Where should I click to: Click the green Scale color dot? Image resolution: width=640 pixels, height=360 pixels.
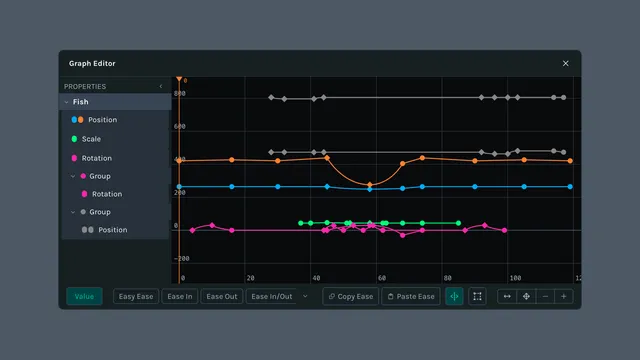point(74,139)
